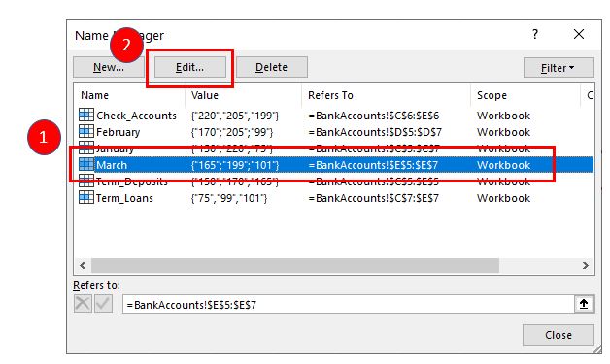Screen dimensions: 610x364
Task: Open the Edit... dialog for the selected name
Action: click(189, 67)
